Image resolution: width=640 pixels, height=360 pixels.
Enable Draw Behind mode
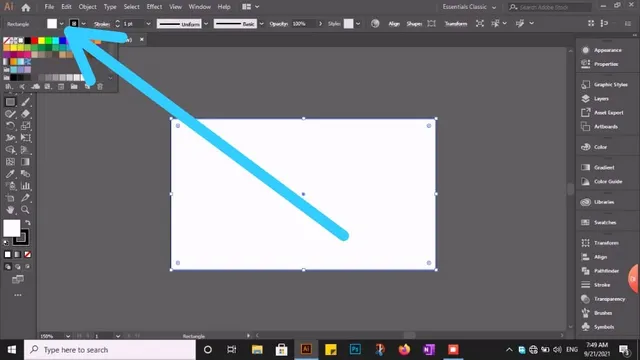pos(18,267)
